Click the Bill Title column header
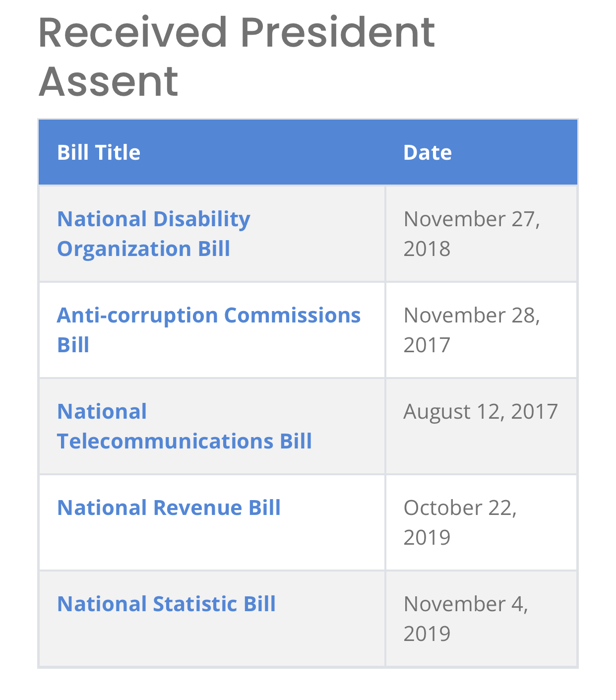 99,152
